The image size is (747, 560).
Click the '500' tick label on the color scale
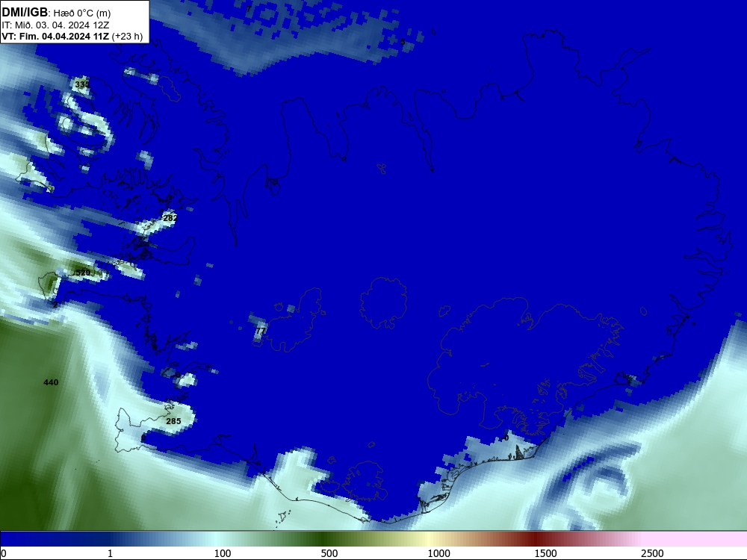(329, 553)
